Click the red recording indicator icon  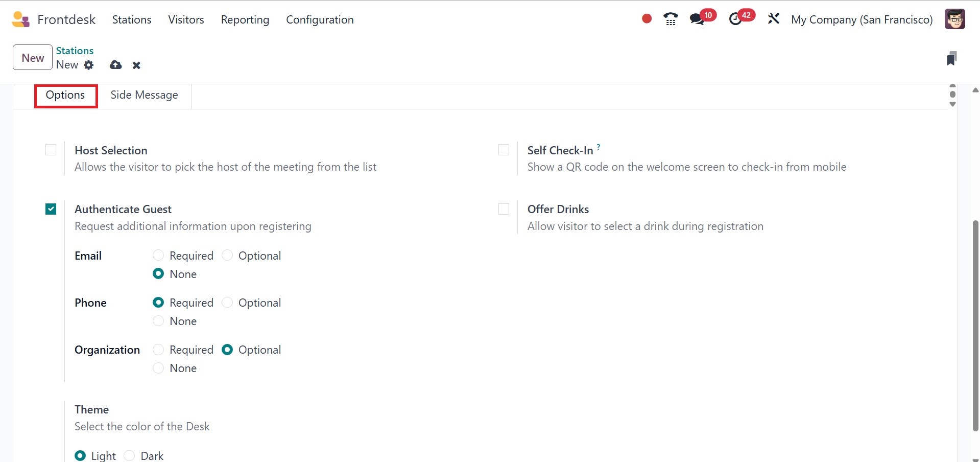(647, 19)
